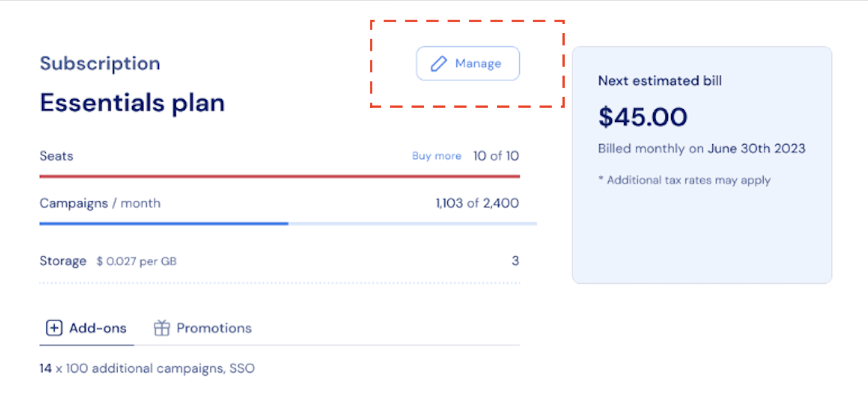Click the red Seats usage bar
This screenshot has height=419, width=868.
click(x=280, y=176)
